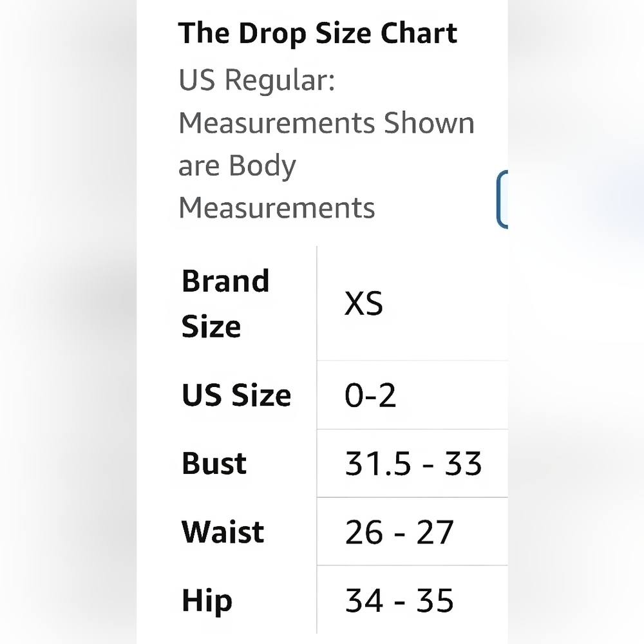Click the 31.5 - 33 bust measurement
This screenshot has width=644, height=644.
[413, 463]
